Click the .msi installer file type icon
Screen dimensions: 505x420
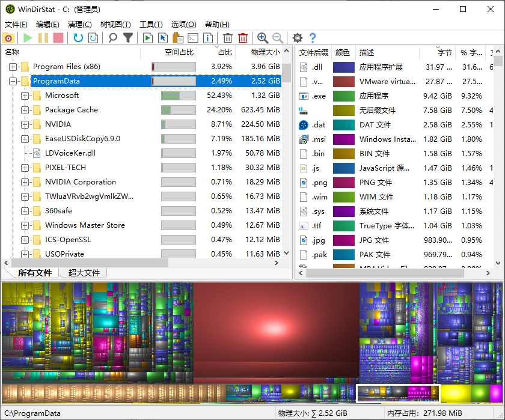pos(304,139)
